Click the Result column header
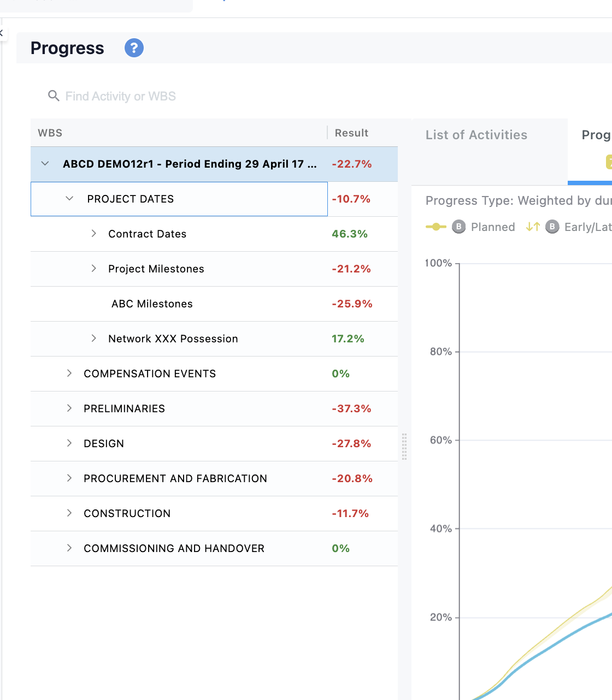 point(351,133)
